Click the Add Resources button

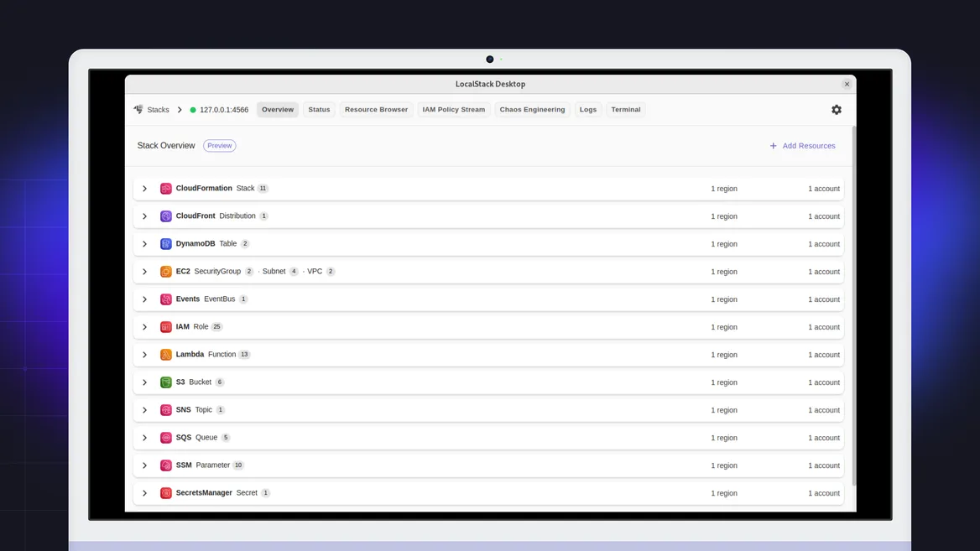pyautogui.click(x=802, y=145)
